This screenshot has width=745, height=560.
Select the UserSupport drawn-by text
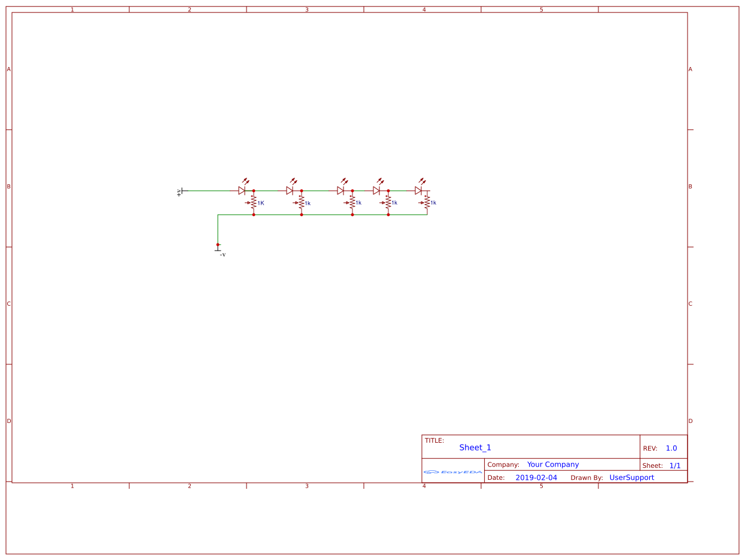coord(631,477)
